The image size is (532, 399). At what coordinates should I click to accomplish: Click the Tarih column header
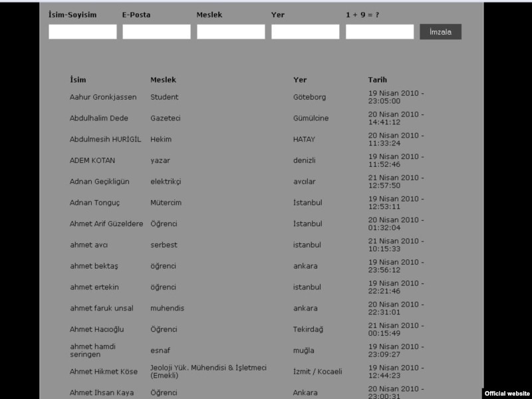(x=377, y=80)
